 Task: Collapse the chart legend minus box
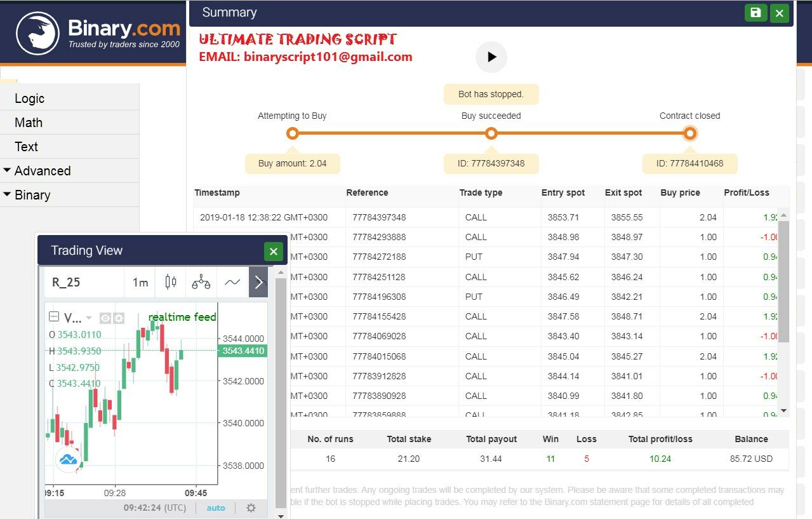(54, 317)
